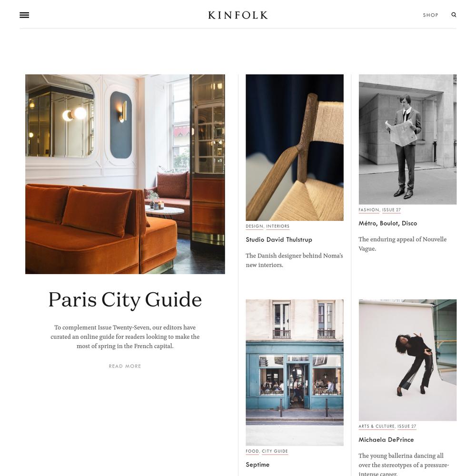The image size is (476, 476).
Task: Open the Paris City Guide sofa image
Action: [125, 174]
